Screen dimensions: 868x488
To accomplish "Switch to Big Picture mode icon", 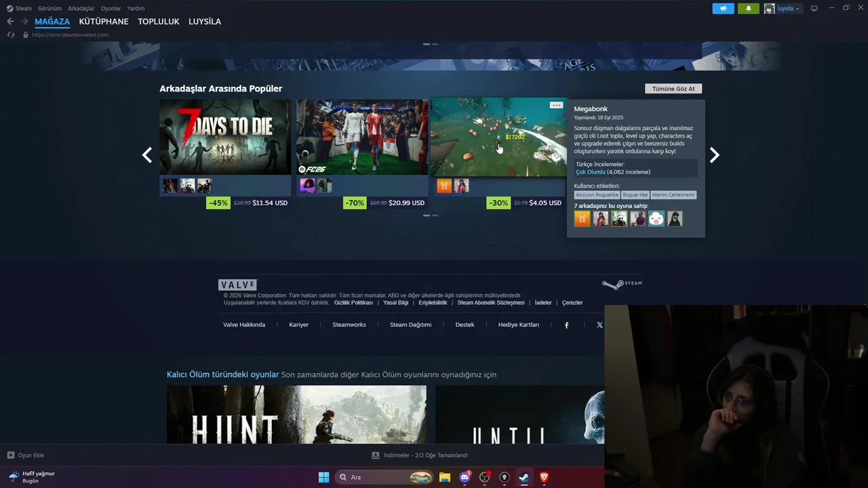I will 814,8.
